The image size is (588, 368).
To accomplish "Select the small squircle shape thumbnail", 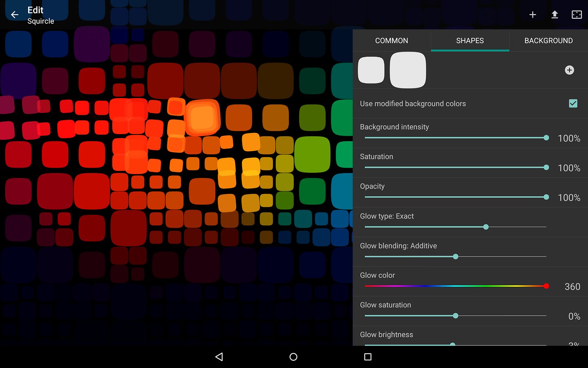I will (371, 70).
